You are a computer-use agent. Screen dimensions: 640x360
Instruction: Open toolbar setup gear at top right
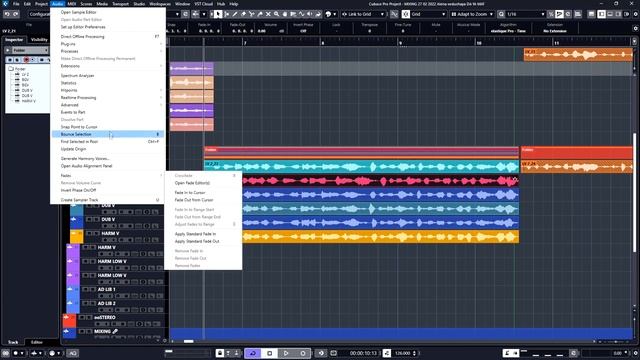(635, 14)
